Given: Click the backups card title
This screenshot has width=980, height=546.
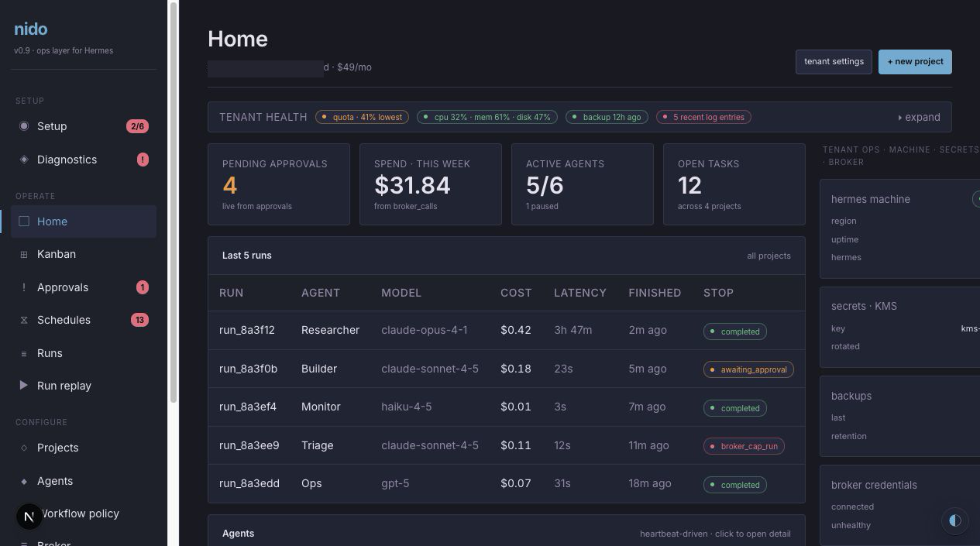Looking at the screenshot, I should (x=851, y=396).
